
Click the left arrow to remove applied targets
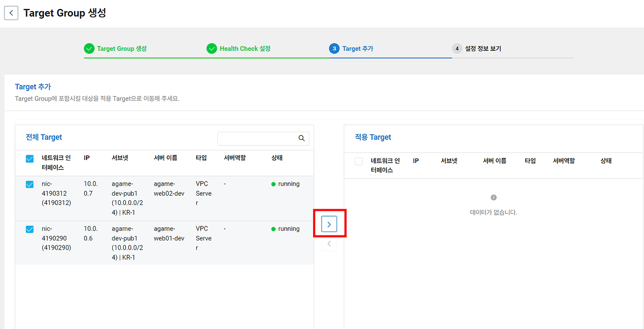pyautogui.click(x=329, y=243)
